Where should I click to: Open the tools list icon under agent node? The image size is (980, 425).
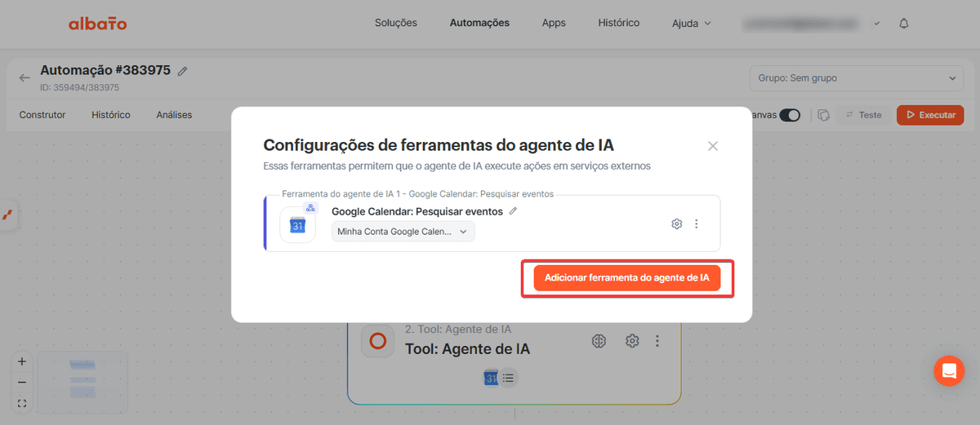pos(509,378)
